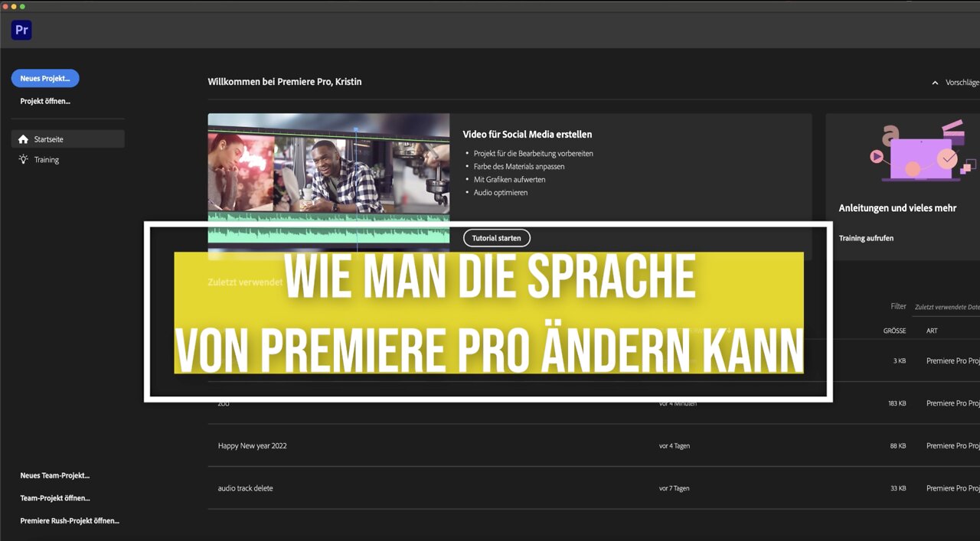Select Training in the sidebar

pos(47,160)
